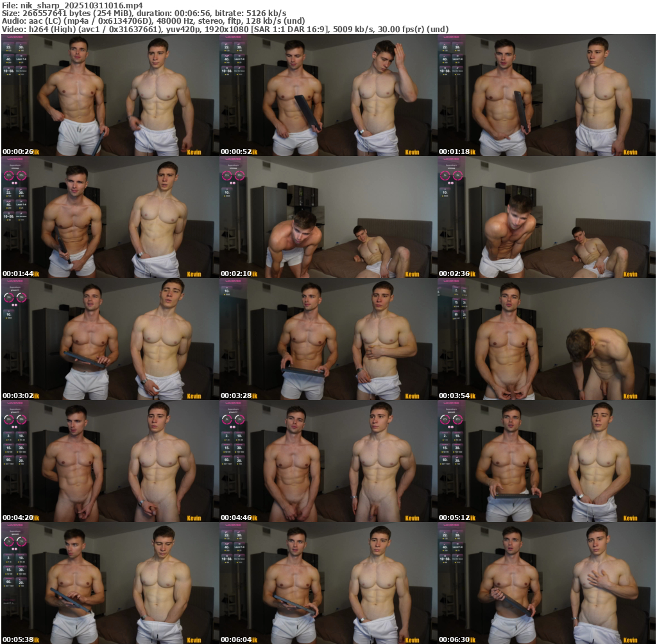Click the 00:05:12 thumbnail

click(x=546, y=461)
